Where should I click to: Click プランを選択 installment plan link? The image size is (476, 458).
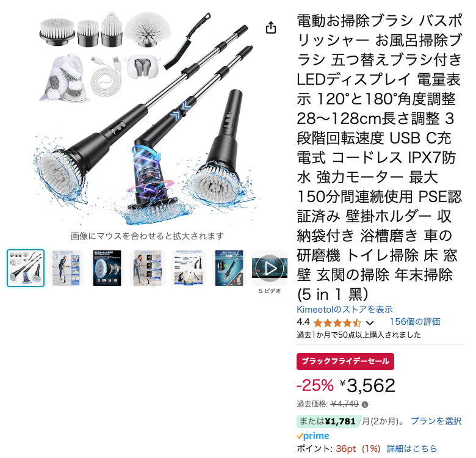point(436,421)
